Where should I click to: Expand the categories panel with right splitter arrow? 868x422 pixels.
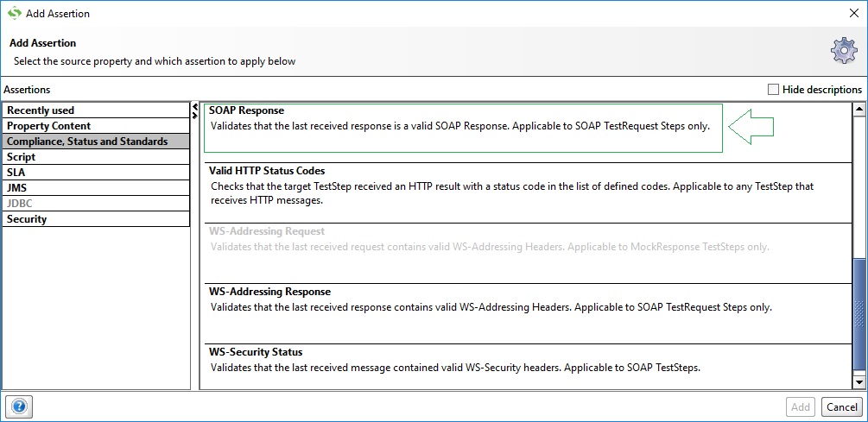194,116
